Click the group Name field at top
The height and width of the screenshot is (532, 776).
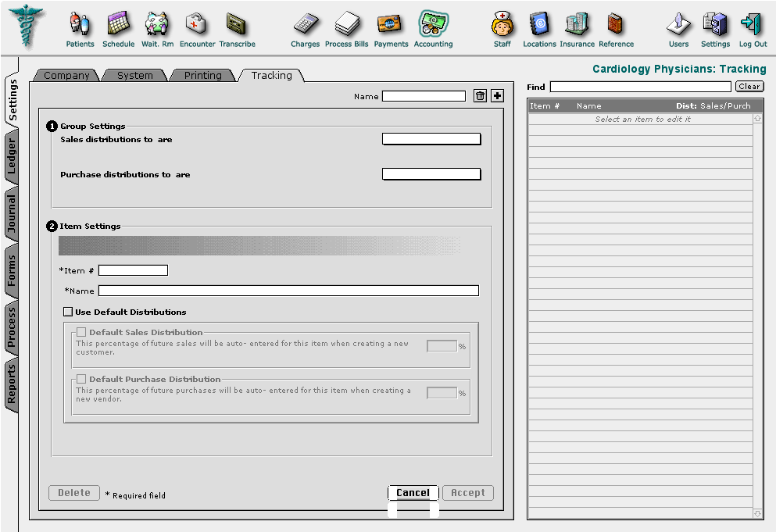click(x=424, y=96)
